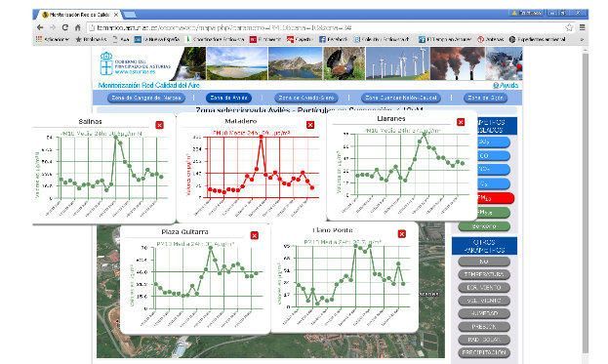The width and height of the screenshot is (608, 364).
Task: Close the Salinas chart popup
Action: coord(159,125)
